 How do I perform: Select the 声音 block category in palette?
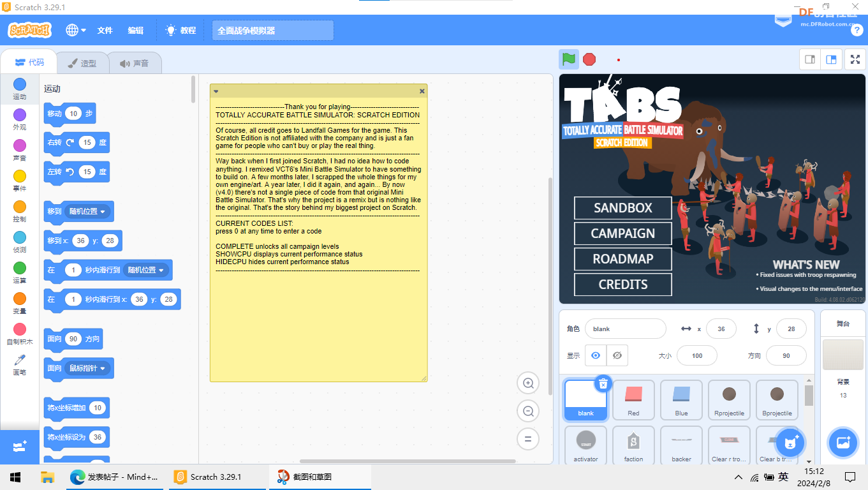point(20,150)
